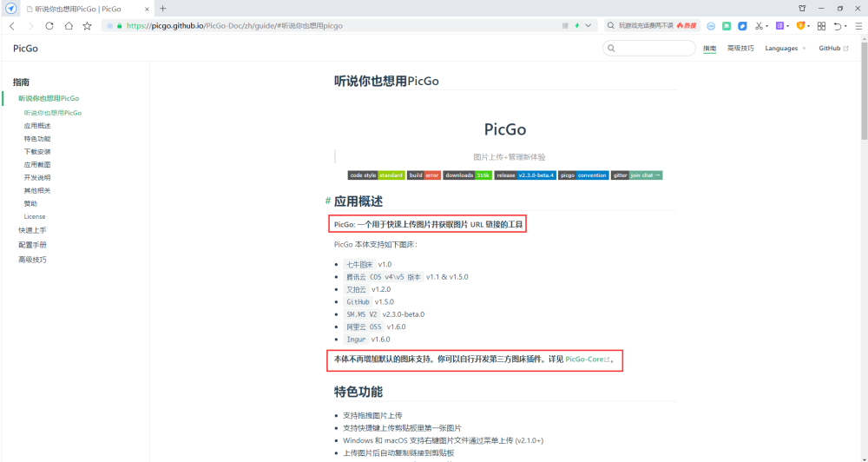
Task: Click the blue tag extension icon
Action: pos(743,26)
